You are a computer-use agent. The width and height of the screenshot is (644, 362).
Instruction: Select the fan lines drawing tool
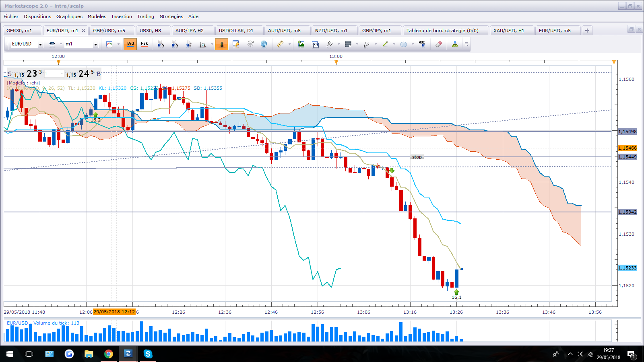[367, 44]
